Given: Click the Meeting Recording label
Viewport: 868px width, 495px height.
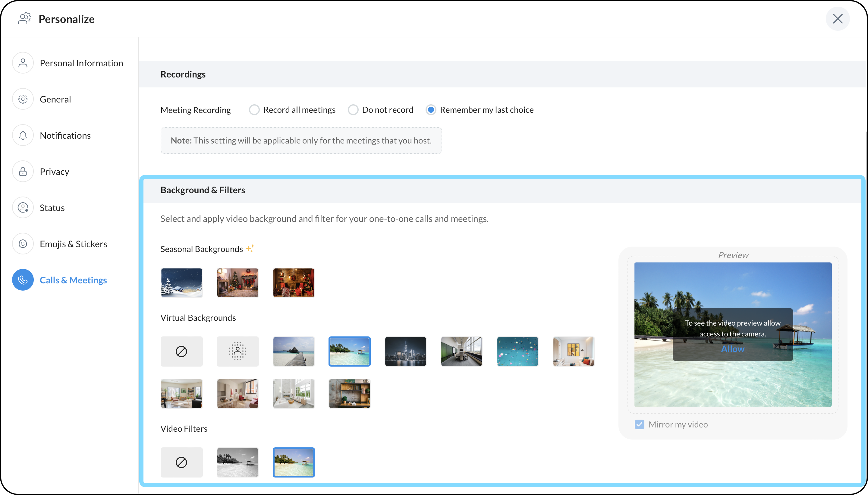Looking at the screenshot, I should pyautogui.click(x=195, y=110).
